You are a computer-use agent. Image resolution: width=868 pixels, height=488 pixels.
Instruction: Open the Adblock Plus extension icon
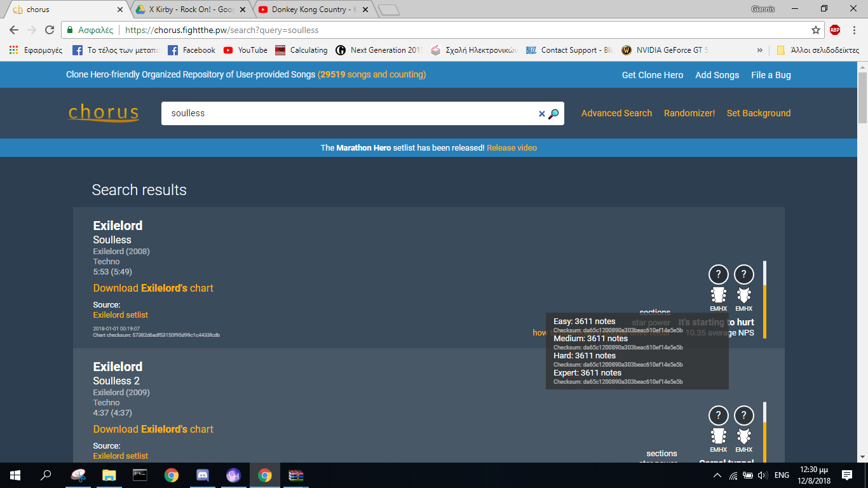point(835,30)
